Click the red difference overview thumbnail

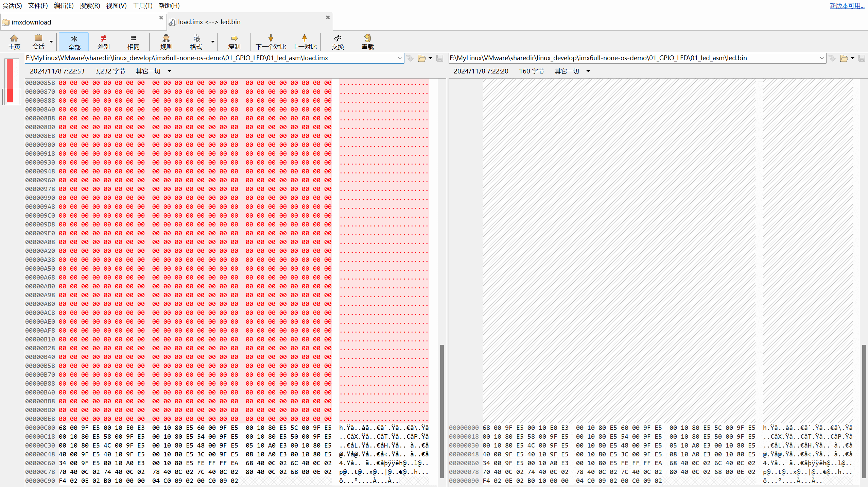(10, 81)
